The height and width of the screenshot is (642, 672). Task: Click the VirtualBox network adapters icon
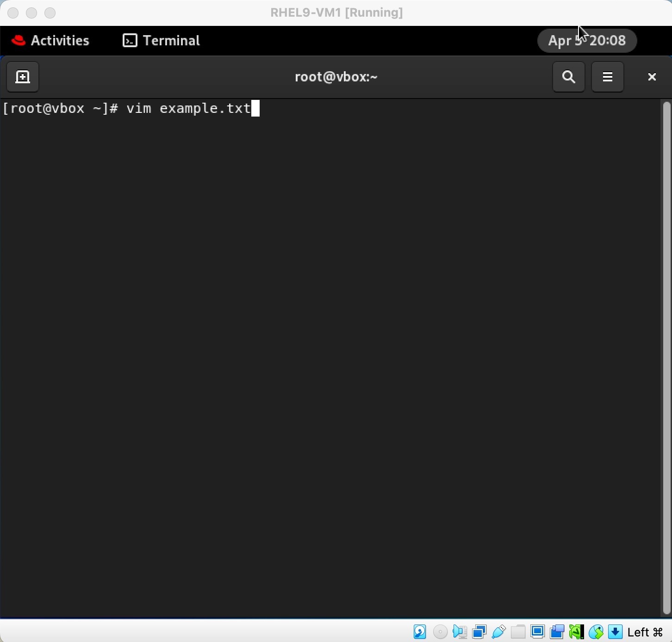(x=479, y=631)
